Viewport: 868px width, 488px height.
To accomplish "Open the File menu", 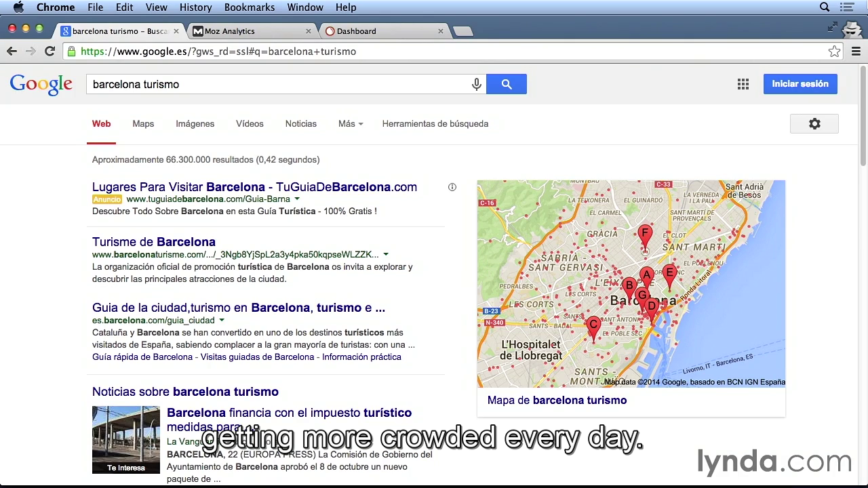I will click(x=95, y=7).
